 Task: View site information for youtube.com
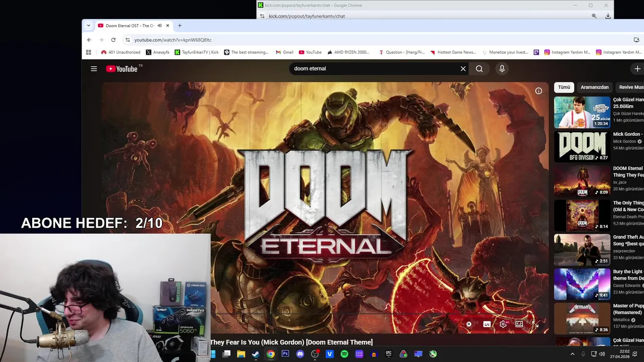pyautogui.click(x=128, y=40)
